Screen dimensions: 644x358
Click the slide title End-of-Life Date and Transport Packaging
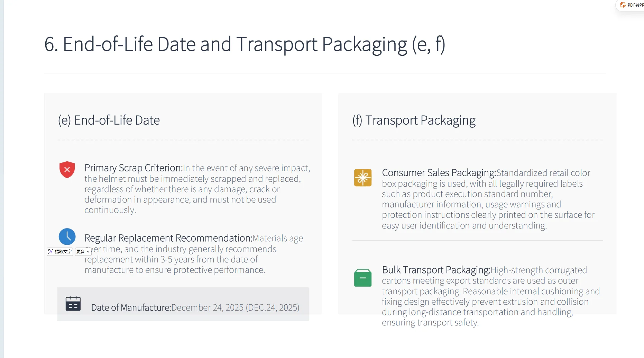245,44
